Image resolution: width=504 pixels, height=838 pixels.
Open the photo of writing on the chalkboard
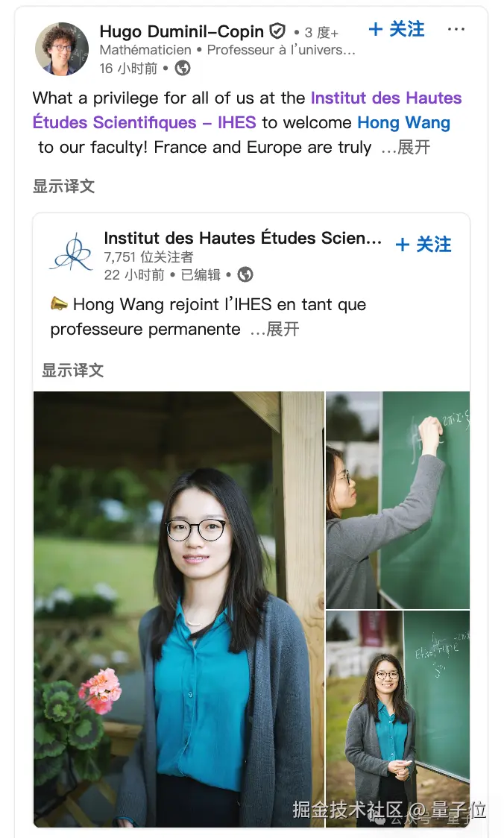(397, 500)
